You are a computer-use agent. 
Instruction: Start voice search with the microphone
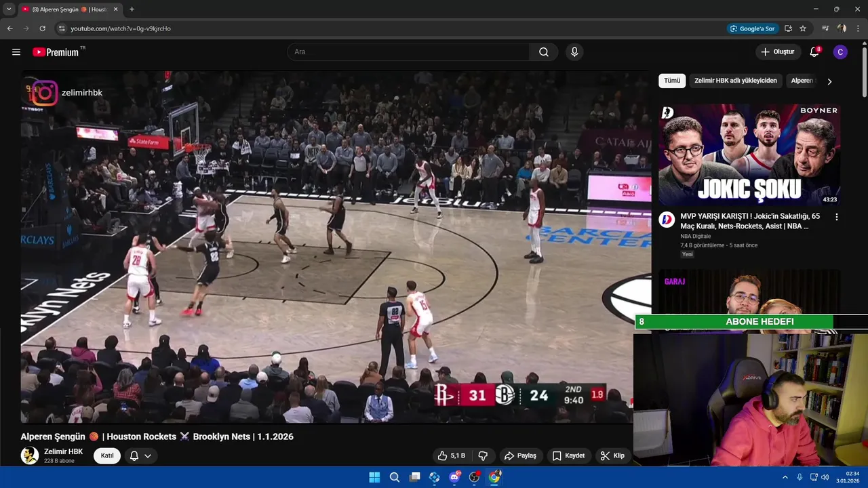tap(574, 52)
